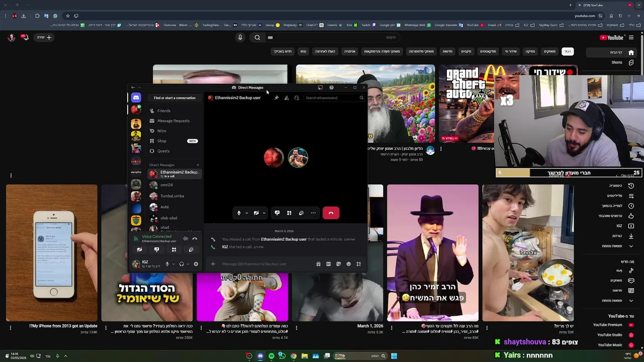This screenshot has width=644, height=362.
Task: Mute microphone in IGZ user panel
Action: 167,264
